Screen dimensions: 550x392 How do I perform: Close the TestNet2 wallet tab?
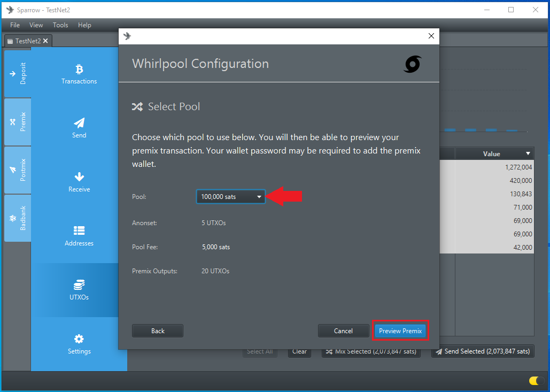coord(45,41)
